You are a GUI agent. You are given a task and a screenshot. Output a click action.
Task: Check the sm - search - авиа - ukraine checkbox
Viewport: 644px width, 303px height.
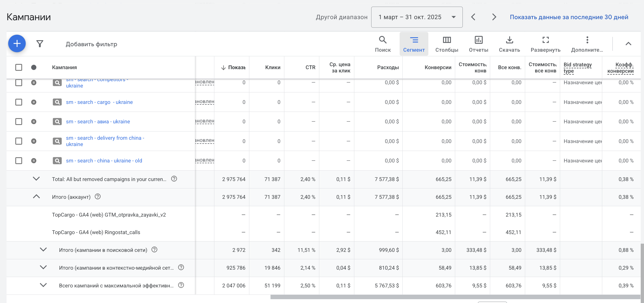coord(19,121)
